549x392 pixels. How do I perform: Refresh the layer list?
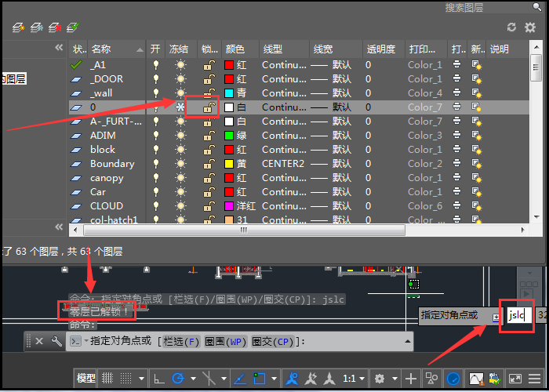pos(511,27)
